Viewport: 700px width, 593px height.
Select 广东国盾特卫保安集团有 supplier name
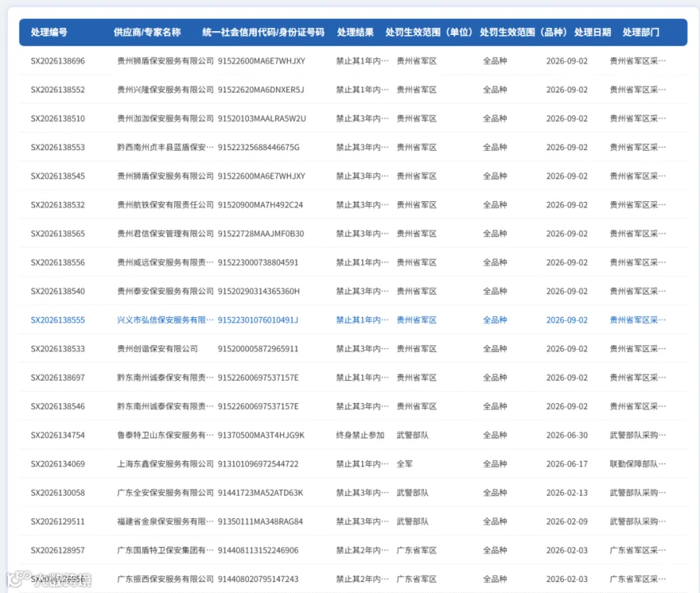165,550
